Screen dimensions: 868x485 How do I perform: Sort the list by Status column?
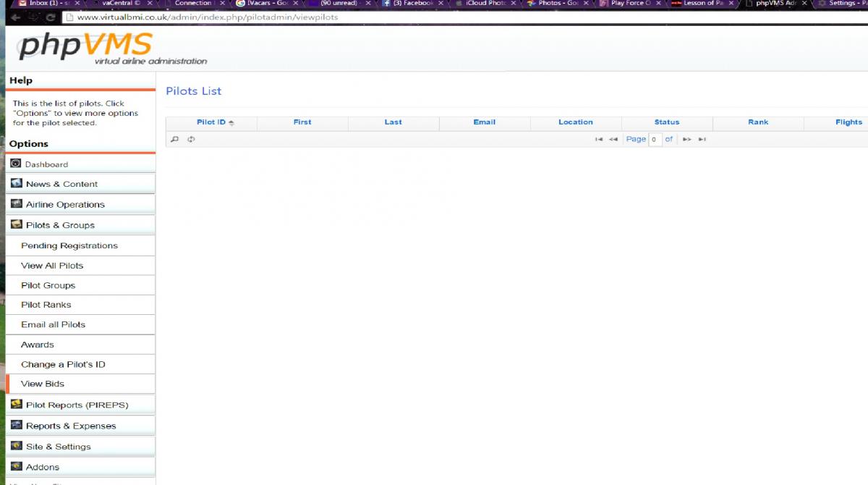[x=666, y=122]
